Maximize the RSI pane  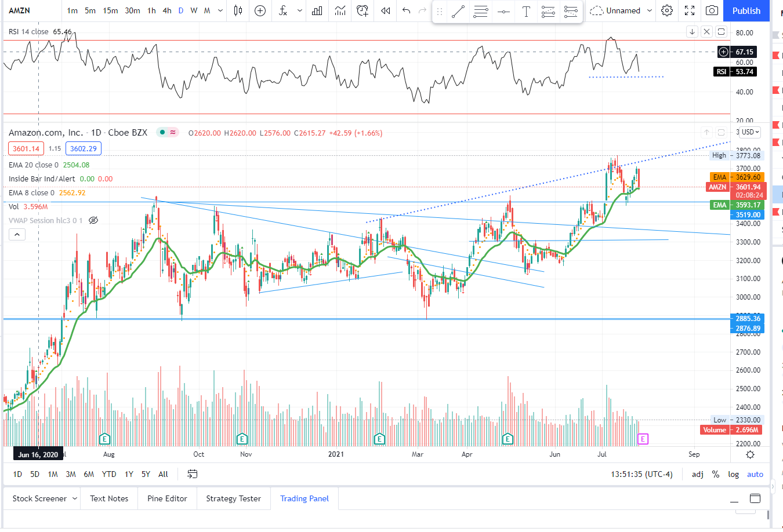click(x=721, y=32)
